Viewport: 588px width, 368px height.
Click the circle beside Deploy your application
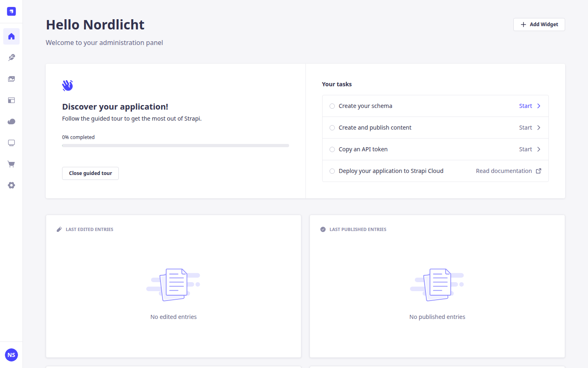point(332,171)
